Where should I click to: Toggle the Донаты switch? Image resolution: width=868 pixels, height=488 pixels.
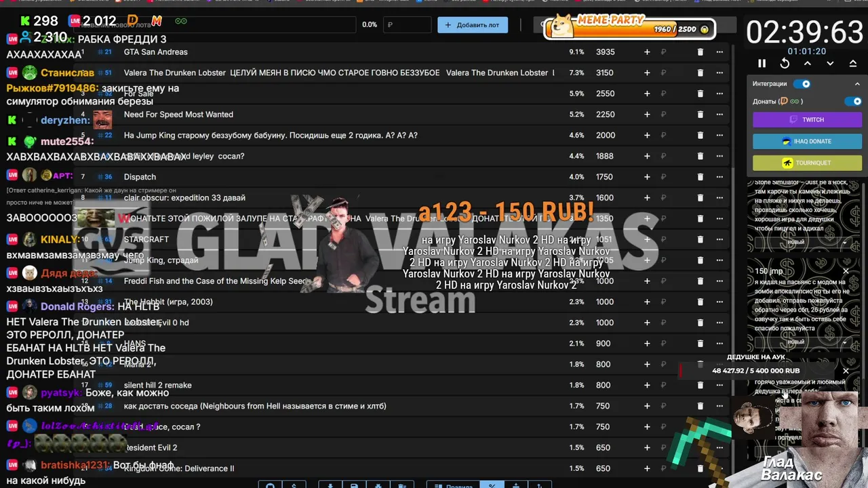click(853, 102)
